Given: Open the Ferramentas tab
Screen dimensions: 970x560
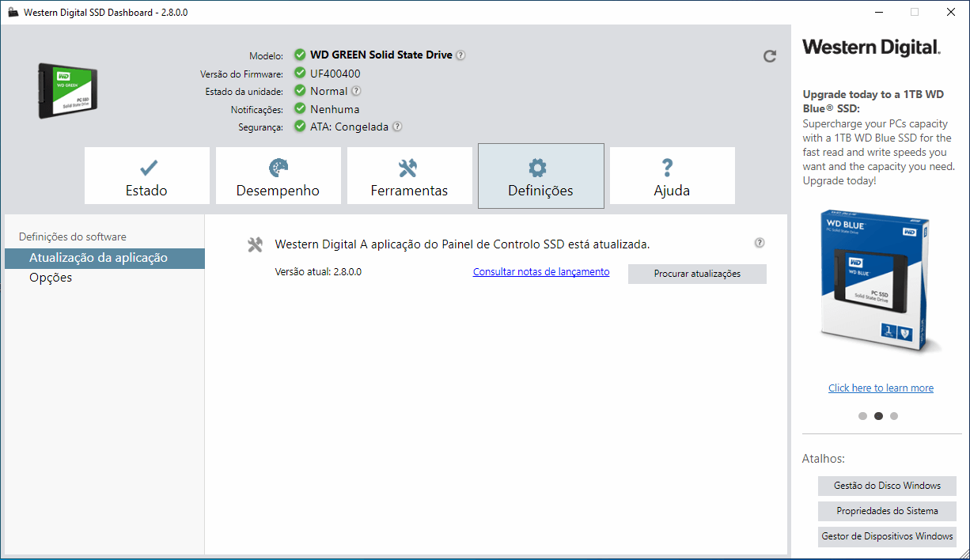Looking at the screenshot, I should pyautogui.click(x=409, y=176).
